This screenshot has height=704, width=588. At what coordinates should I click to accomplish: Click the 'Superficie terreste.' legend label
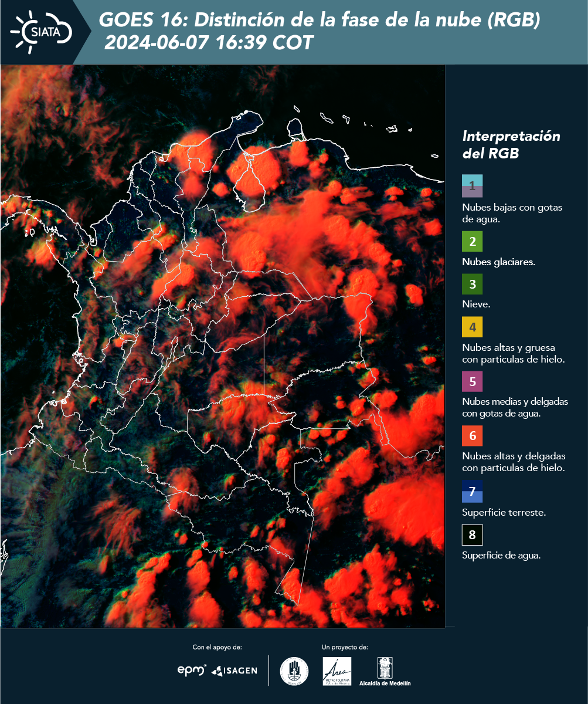tap(504, 513)
